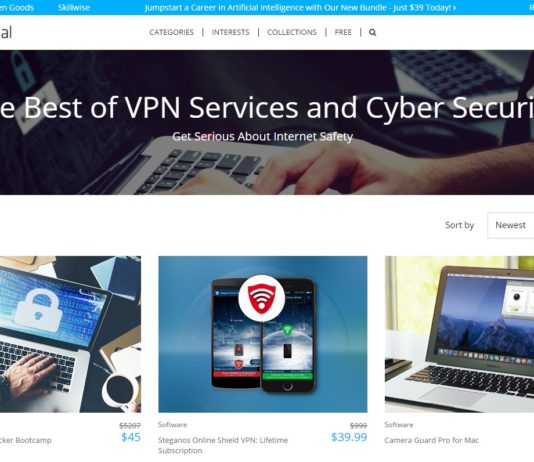Click the AI bundle promo banner
534x462 pixels.
click(300, 7)
